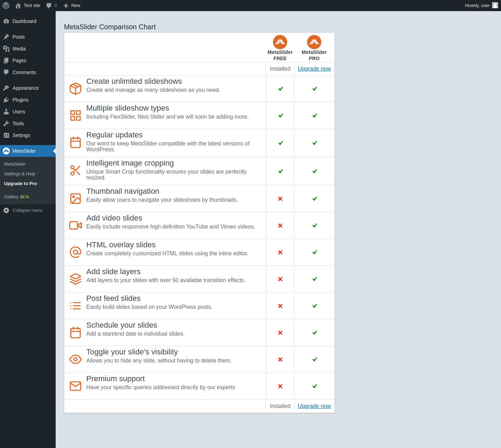Open Comments in the sidebar

coord(28,72)
